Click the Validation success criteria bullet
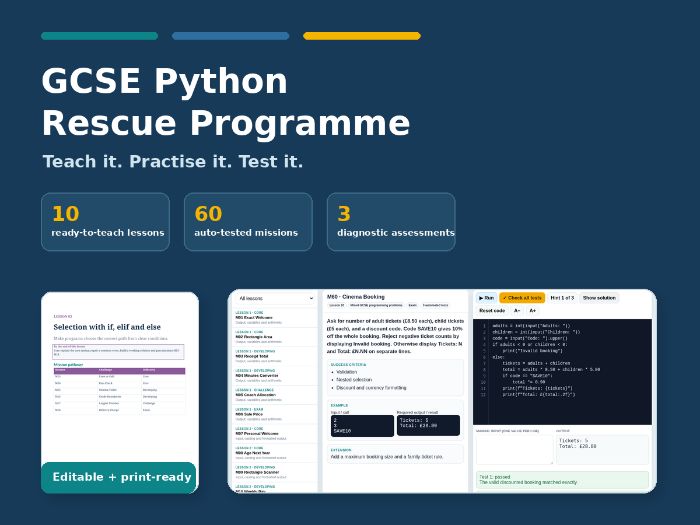Viewport: 700px width, 525px height. click(346, 372)
